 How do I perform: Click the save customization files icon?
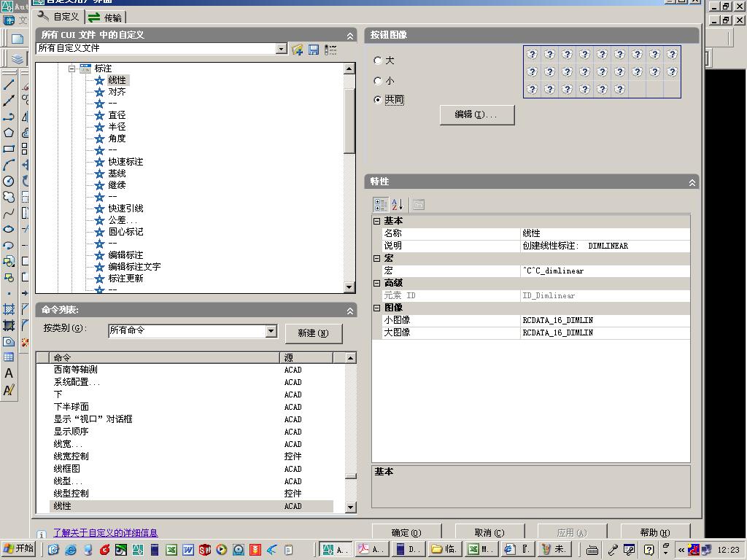point(314,50)
